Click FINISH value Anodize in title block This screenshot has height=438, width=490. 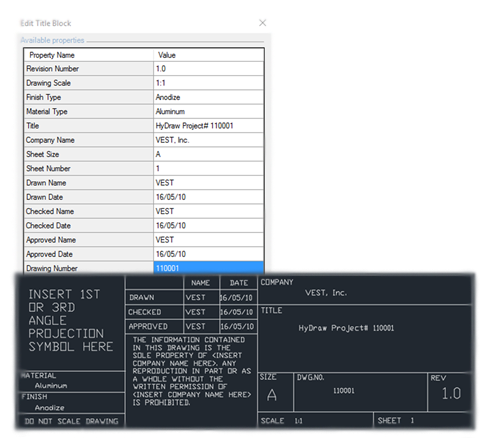point(50,408)
